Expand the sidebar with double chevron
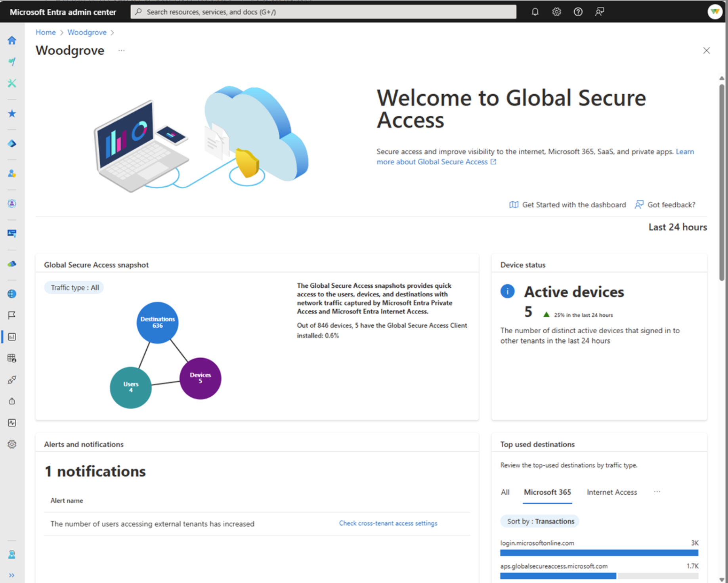This screenshot has width=728, height=583. 12,575
